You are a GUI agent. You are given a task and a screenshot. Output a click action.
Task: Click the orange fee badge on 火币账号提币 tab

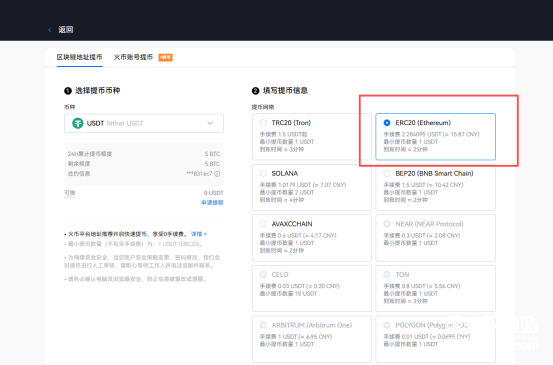(165, 57)
